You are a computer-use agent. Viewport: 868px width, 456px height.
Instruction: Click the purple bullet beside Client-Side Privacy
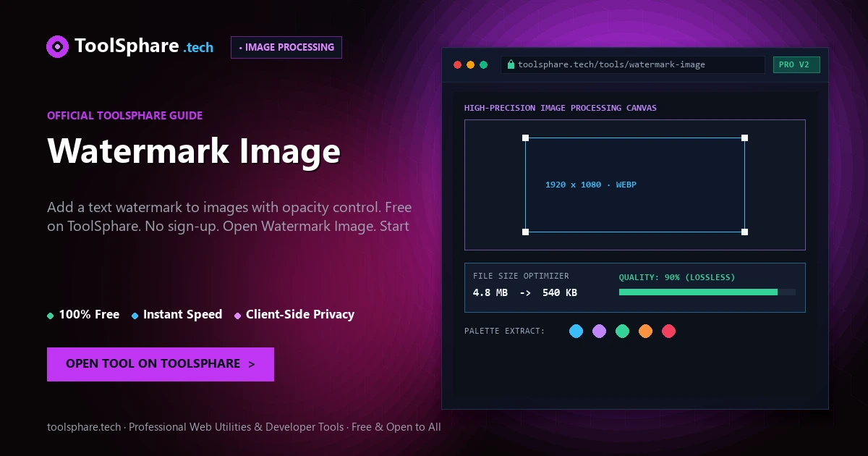click(238, 316)
